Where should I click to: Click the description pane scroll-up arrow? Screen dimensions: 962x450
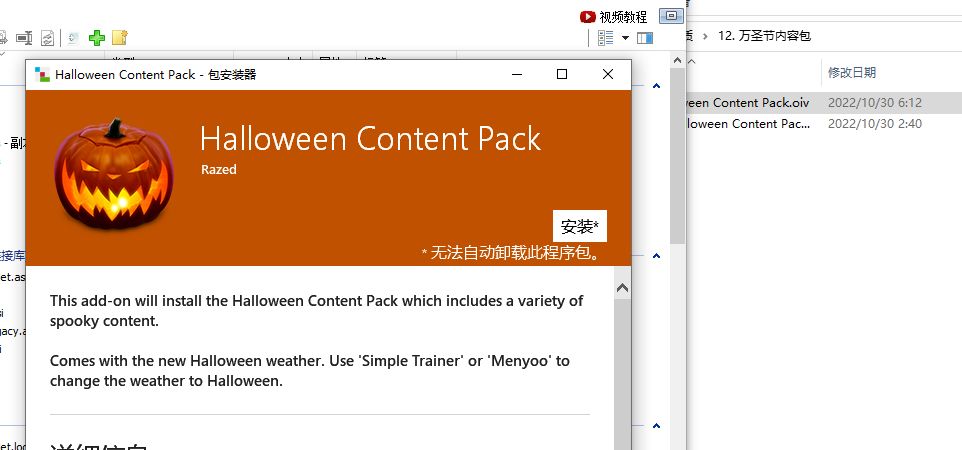pyautogui.click(x=622, y=288)
